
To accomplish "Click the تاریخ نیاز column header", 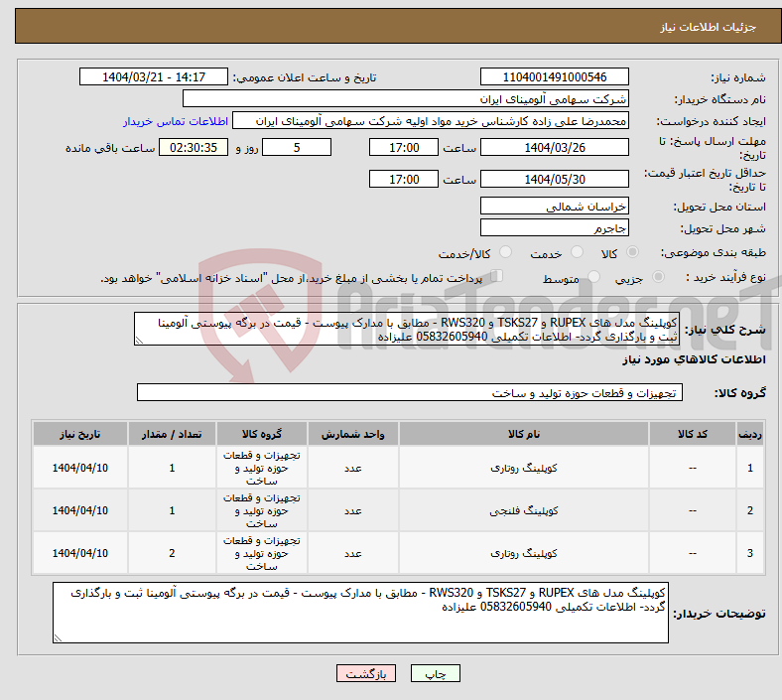I will tap(79, 434).
